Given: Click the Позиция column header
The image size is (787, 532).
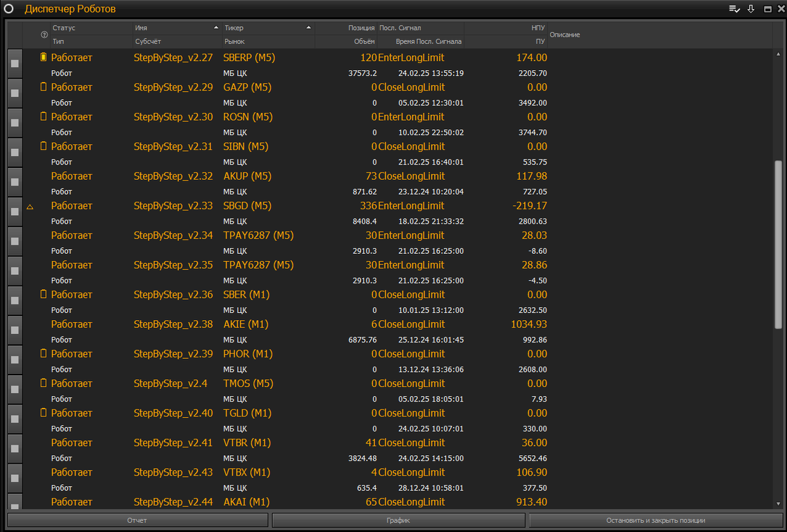Looking at the screenshot, I should 361,28.
